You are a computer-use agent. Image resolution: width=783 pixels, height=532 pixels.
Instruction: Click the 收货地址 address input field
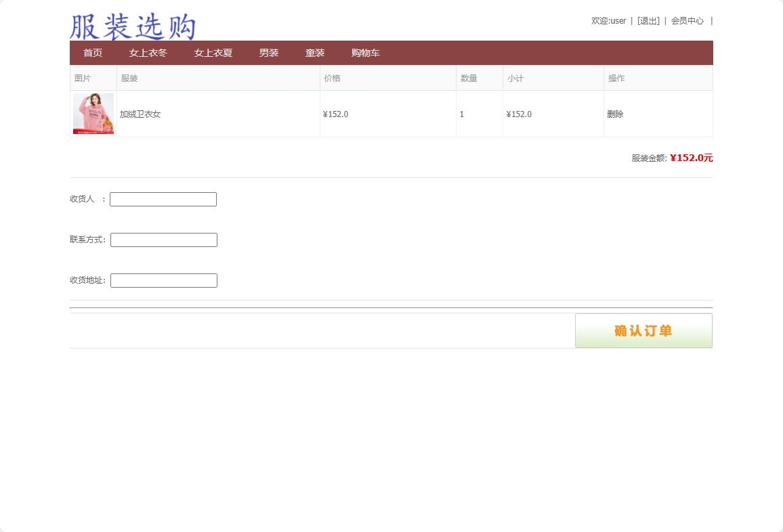point(163,280)
